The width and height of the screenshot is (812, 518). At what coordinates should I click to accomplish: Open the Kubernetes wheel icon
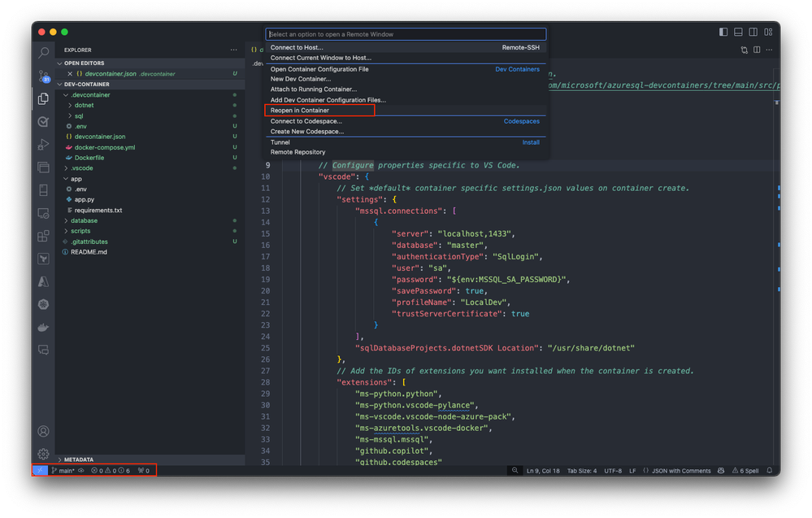(x=44, y=305)
